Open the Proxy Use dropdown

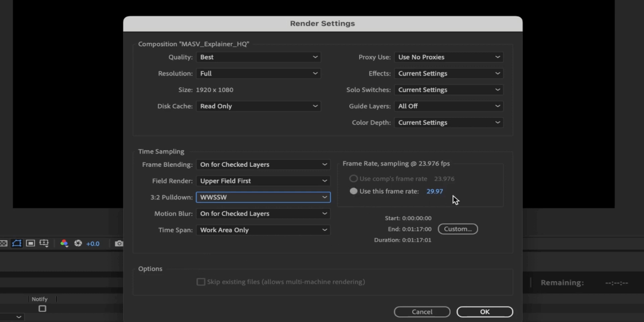pos(449,57)
